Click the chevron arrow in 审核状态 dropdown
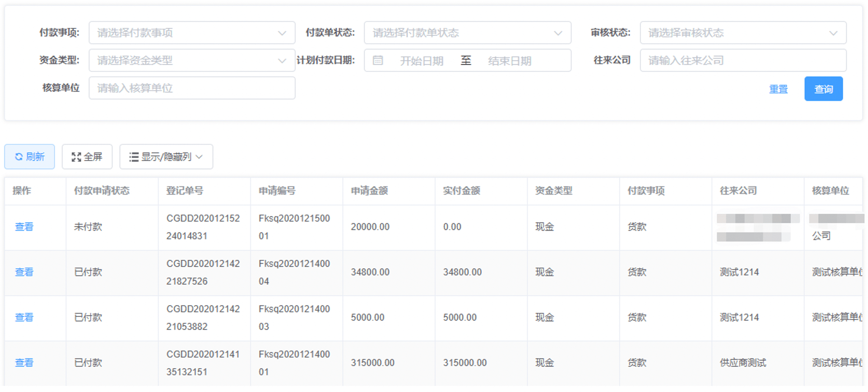Screen dimensions: 868x392 [833, 33]
